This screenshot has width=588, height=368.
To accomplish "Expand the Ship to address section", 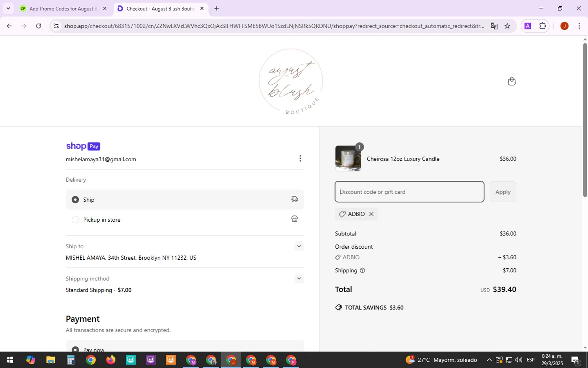I will (x=299, y=246).
